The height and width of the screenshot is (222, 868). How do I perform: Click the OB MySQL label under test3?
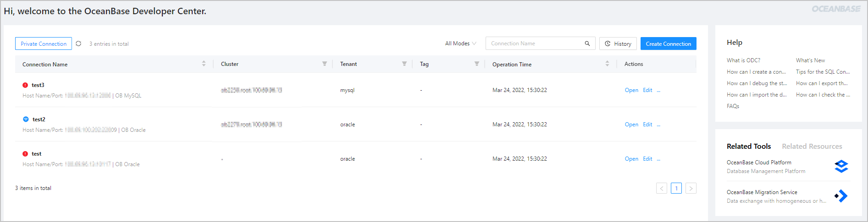pos(128,96)
